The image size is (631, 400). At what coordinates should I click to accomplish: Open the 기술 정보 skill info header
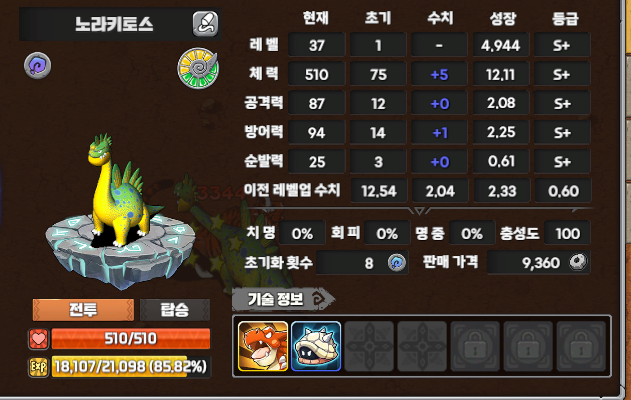coord(283,299)
